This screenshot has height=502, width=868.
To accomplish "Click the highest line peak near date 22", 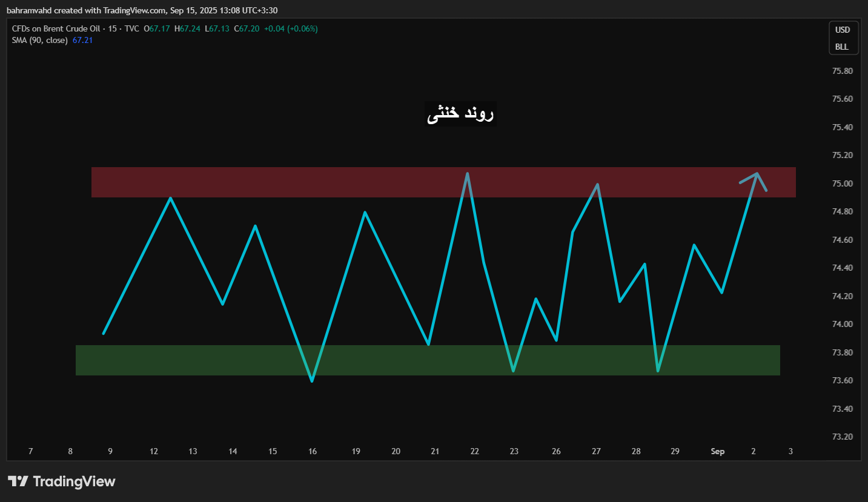I will click(467, 174).
